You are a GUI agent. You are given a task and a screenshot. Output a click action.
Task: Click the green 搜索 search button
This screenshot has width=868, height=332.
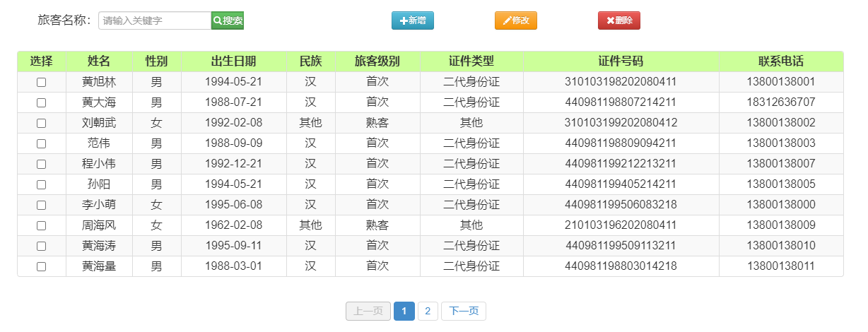coord(228,20)
